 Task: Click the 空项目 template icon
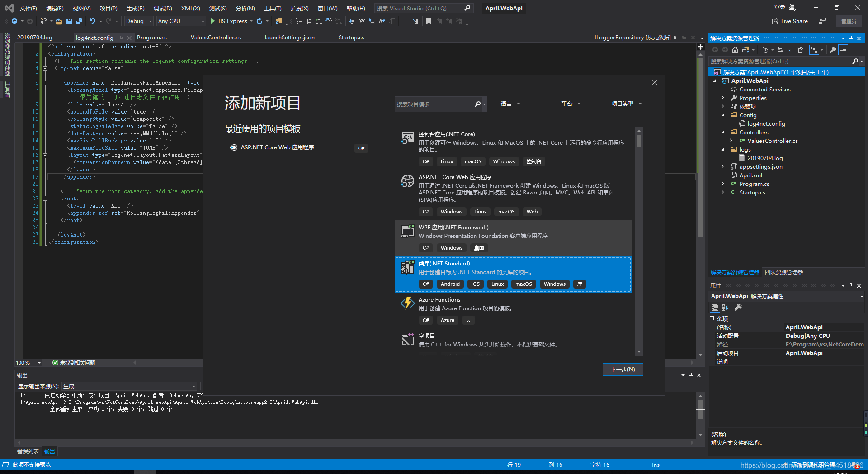[408, 339]
